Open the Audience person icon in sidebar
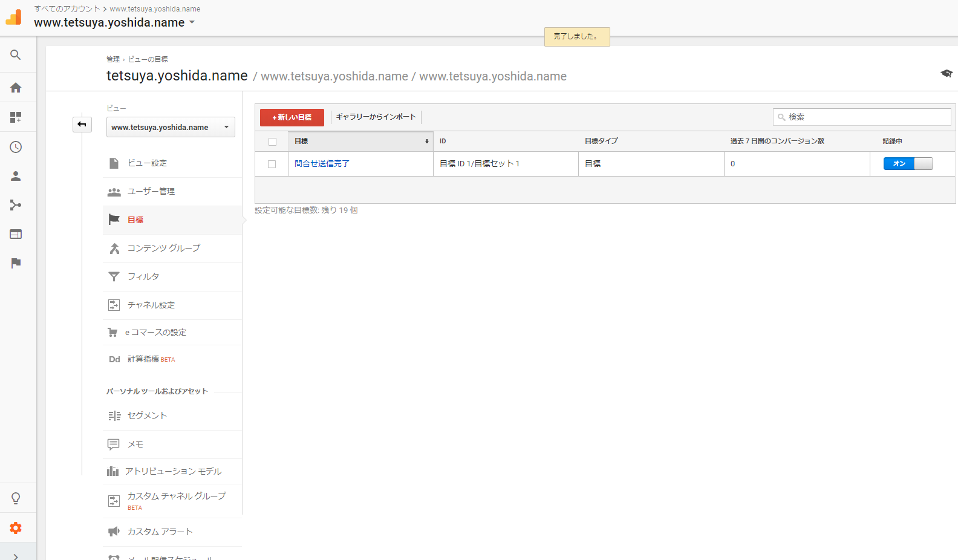Image resolution: width=958 pixels, height=560 pixels. pyautogui.click(x=16, y=176)
